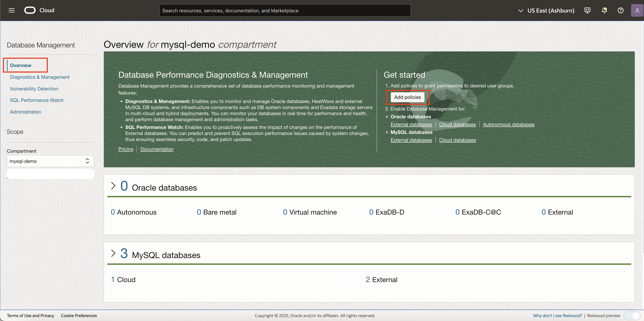
Task: Click the resources search field
Action: coord(285,10)
